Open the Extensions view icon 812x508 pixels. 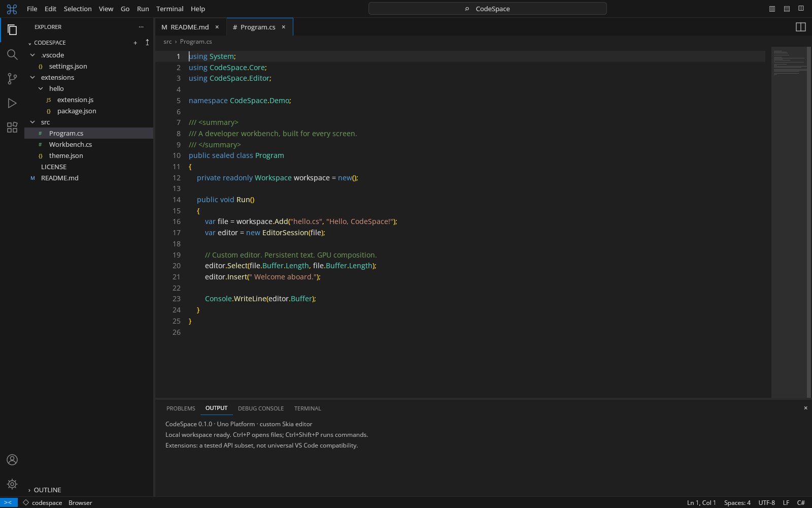pos(12,128)
